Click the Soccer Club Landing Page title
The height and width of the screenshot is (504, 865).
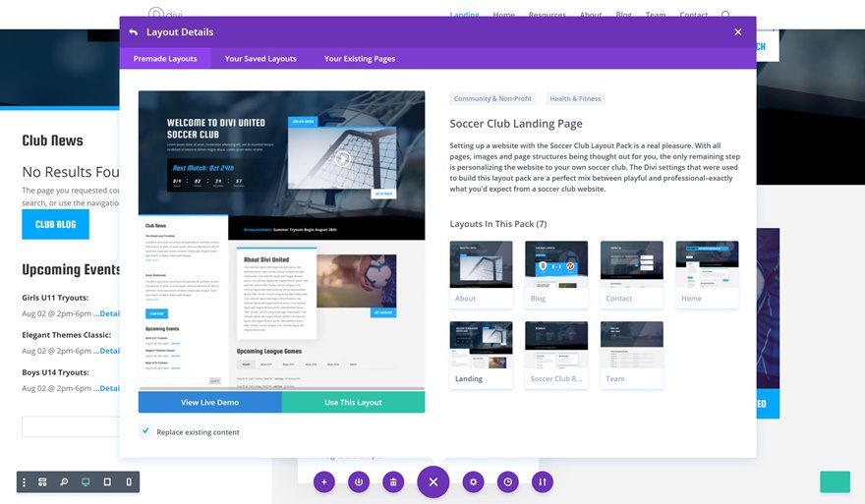[x=516, y=124]
